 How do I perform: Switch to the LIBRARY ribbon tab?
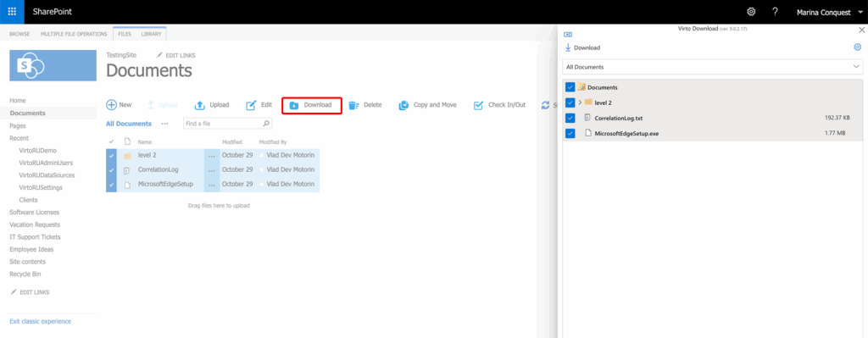151,34
